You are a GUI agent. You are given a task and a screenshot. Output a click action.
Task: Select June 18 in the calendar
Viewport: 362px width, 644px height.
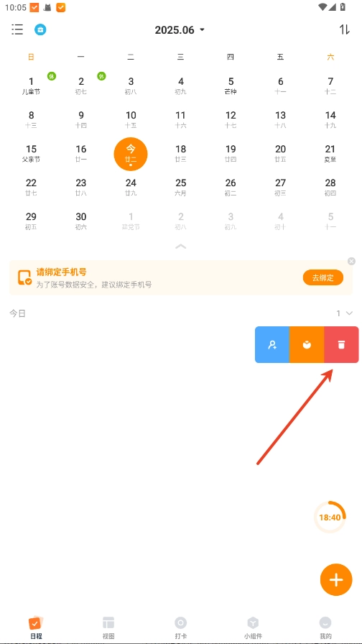coord(180,154)
